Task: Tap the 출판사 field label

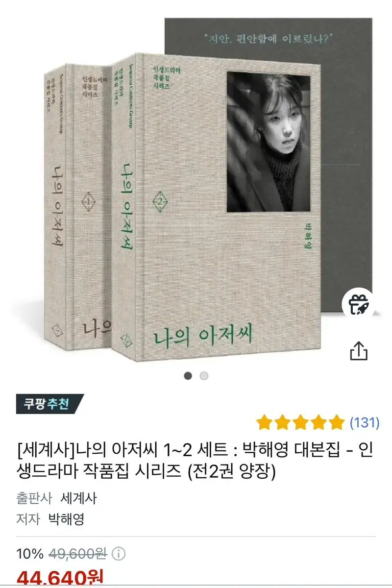Action: pos(34,499)
